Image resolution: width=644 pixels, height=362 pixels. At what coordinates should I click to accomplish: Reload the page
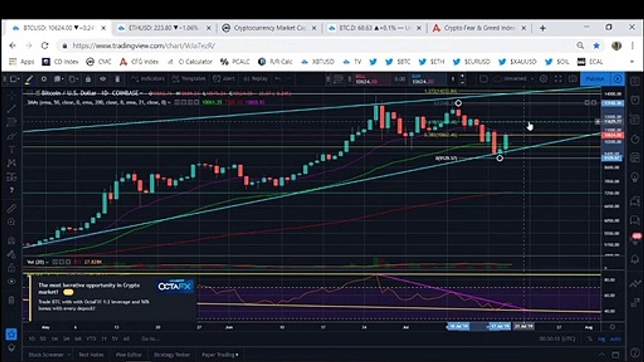pyautogui.click(x=44, y=46)
